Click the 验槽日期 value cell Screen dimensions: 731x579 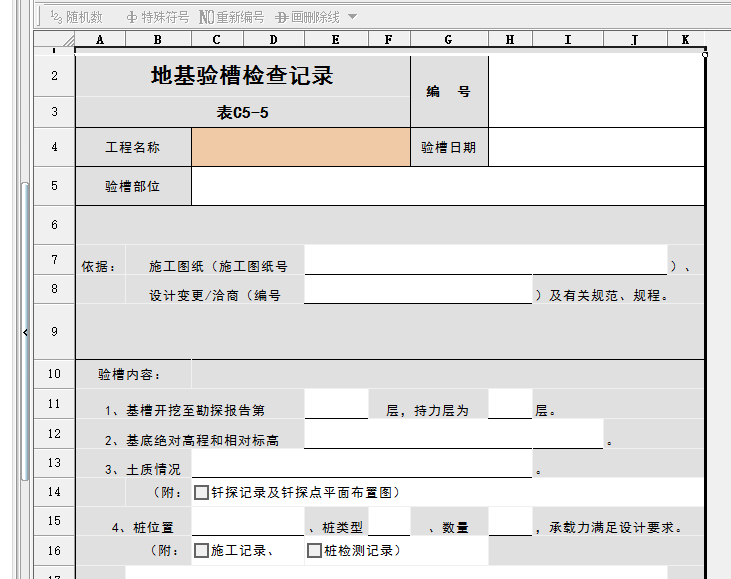coord(596,147)
